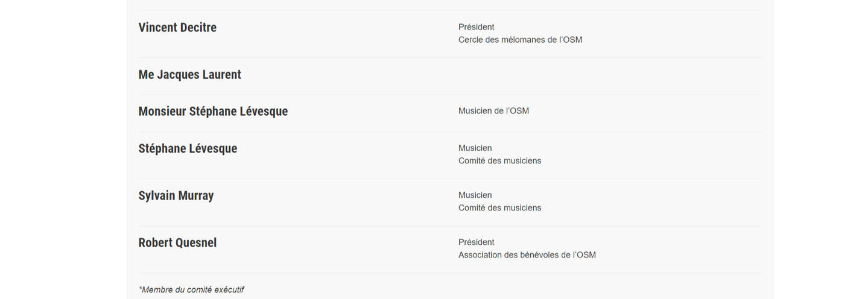Image resolution: width=868 pixels, height=299 pixels.
Task: Click Comité des musiciens beside Sylvain Murray
Action: [499, 208]
